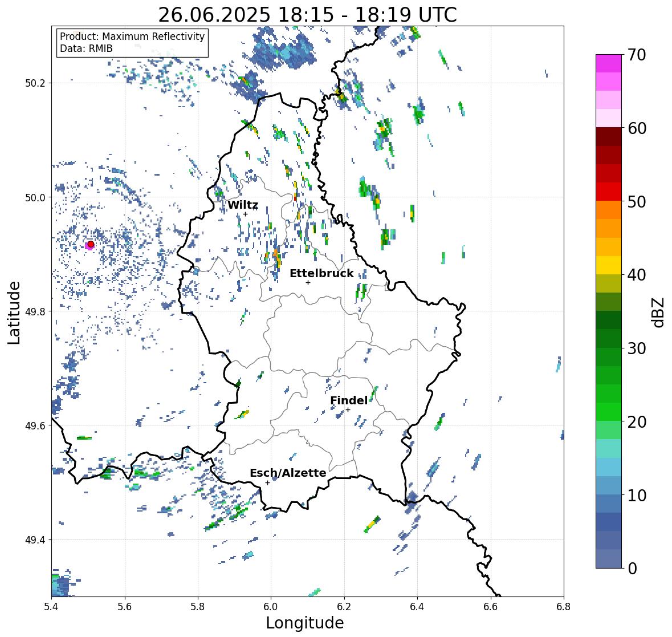Viewport: 672px width, 637px height.
Task: Click the 'Data: RMIB' text
Action: coord(86,48)
